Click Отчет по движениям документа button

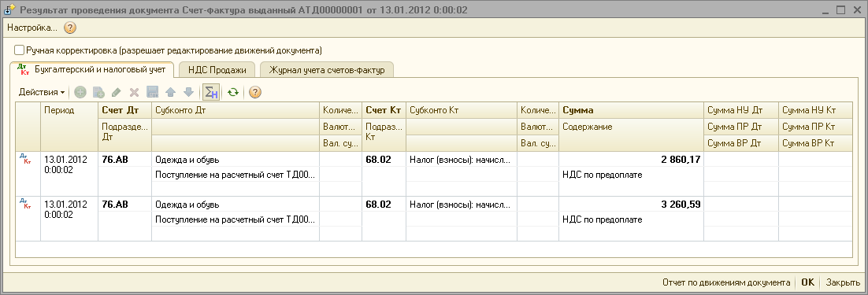(726, 282)
